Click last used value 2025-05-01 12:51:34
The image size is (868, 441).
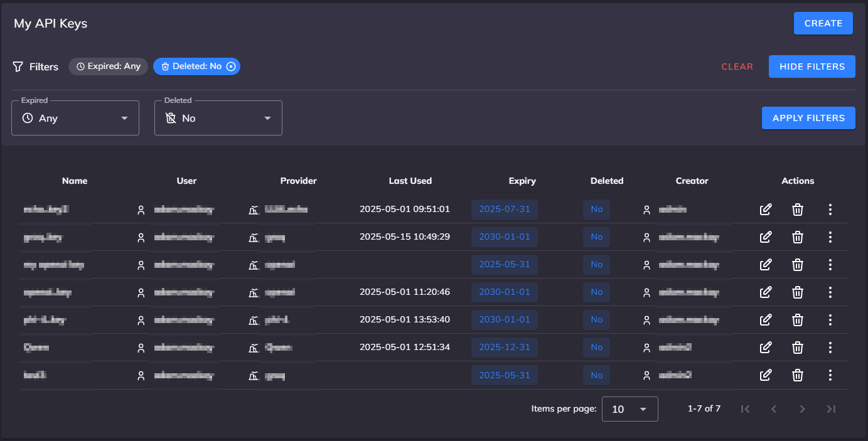[405, 348]
